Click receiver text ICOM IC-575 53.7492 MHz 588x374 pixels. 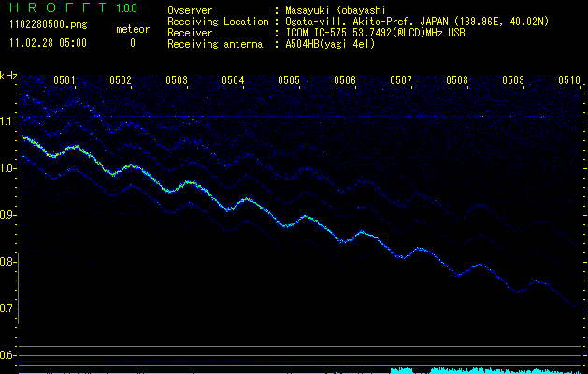click(375, 33)
